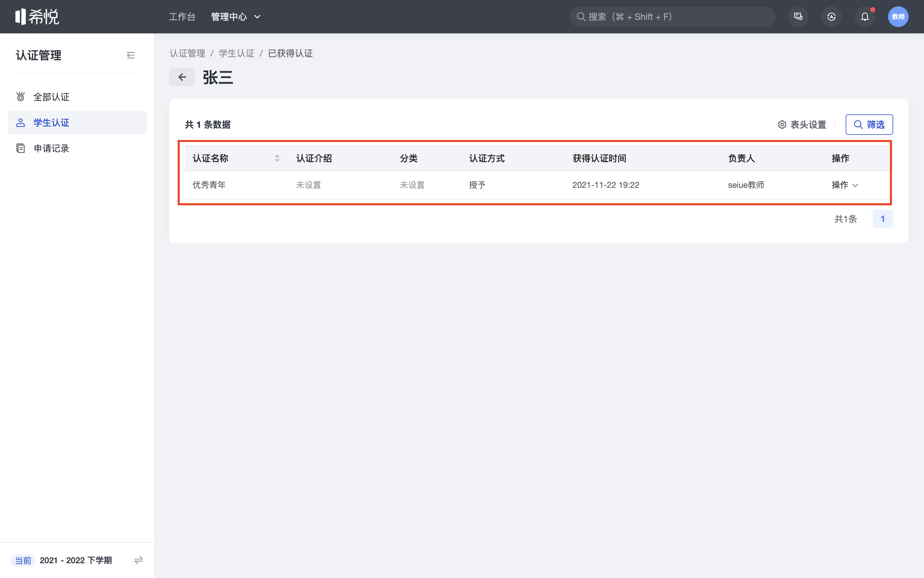Open 表头设置 header settings

coord(802,125)
